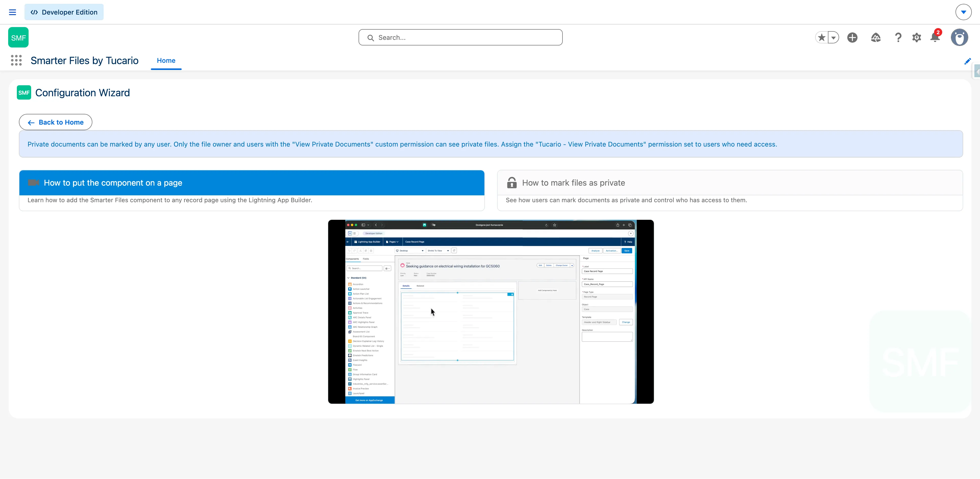The height and width of the screenshot is (479, 980).
Task: Click the Developer Edition badge
Action: (64, 12)
